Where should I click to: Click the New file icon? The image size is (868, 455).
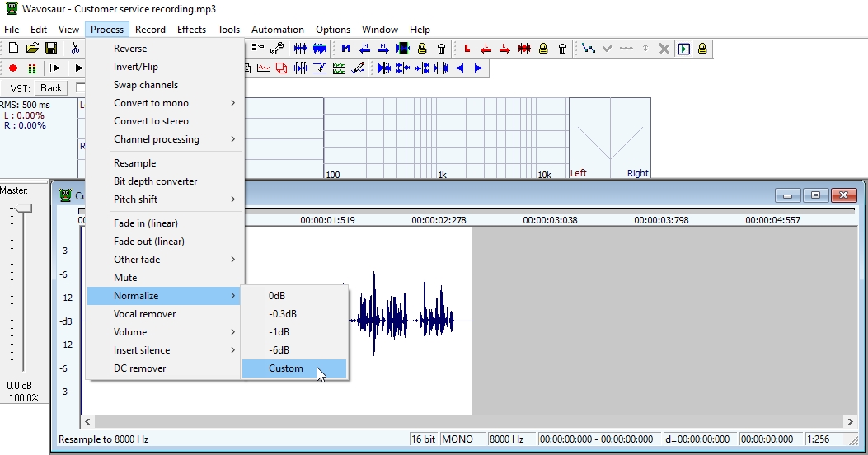coord(13,49)
